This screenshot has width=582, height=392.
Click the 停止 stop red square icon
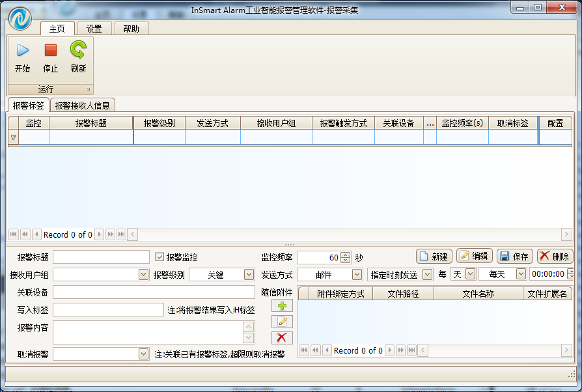(x=51, y=50)
